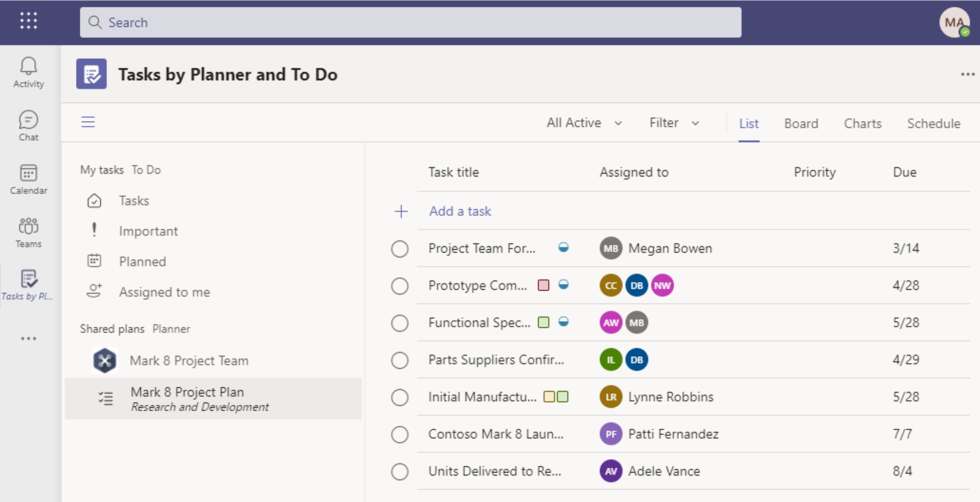Click the Add a task button
The image size is (980, 502).
click(x=460, y=211)
